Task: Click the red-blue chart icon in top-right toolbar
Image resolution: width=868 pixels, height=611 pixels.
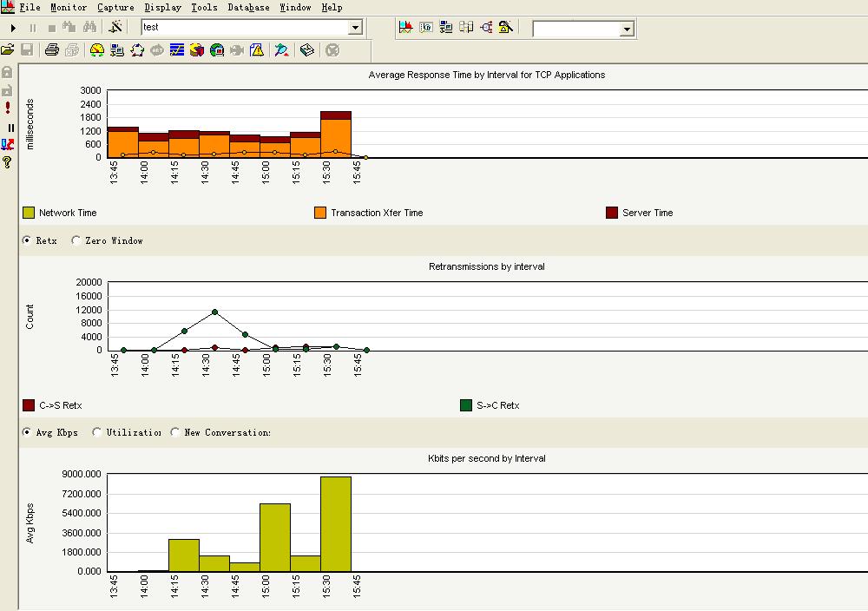Action: 405,28
